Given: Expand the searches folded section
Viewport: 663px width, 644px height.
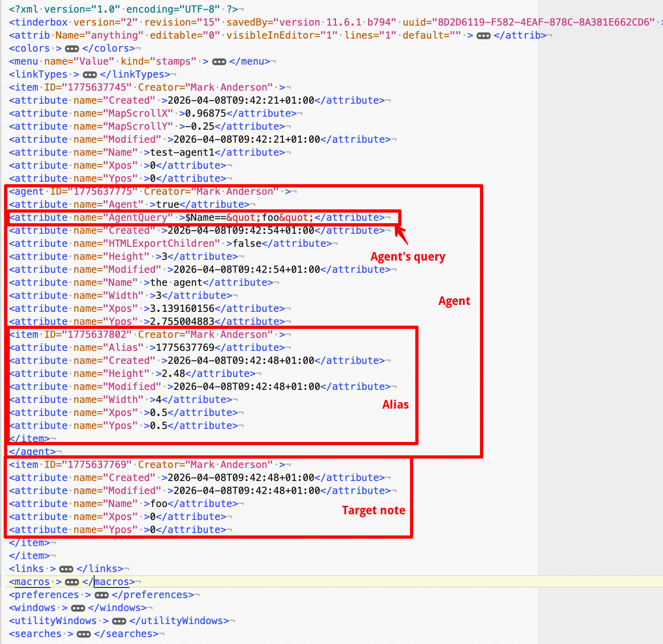Looking at the screenshot, I should pos(83,634).
